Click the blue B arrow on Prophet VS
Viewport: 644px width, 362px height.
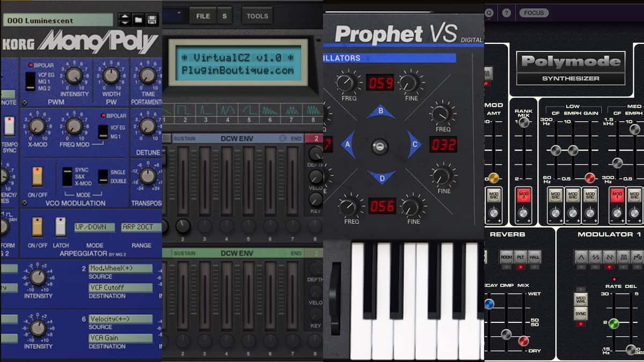pos(380,113)
